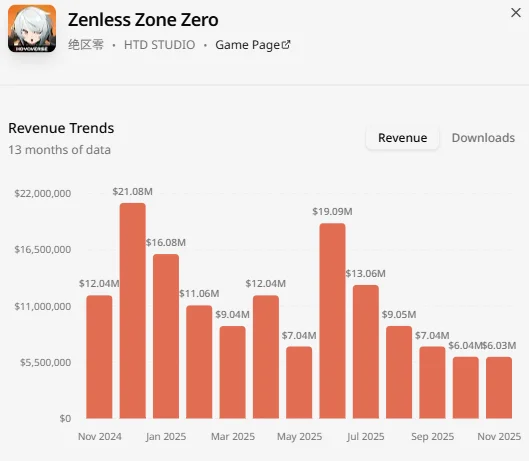Screen dimensions: 529x461
Task: Click the Sep 2025 $7.04M bar
Action: coord(433,383)
